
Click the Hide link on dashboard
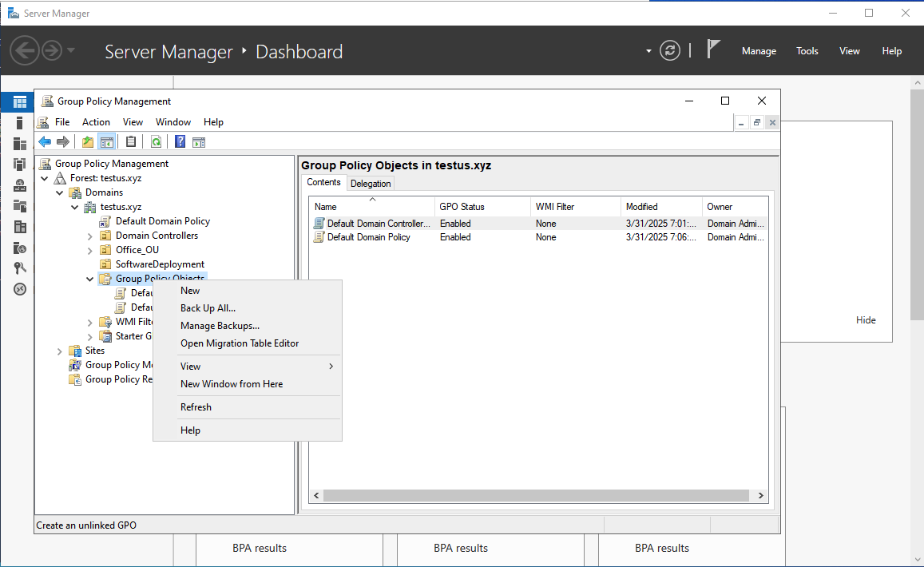click(866, 320)
